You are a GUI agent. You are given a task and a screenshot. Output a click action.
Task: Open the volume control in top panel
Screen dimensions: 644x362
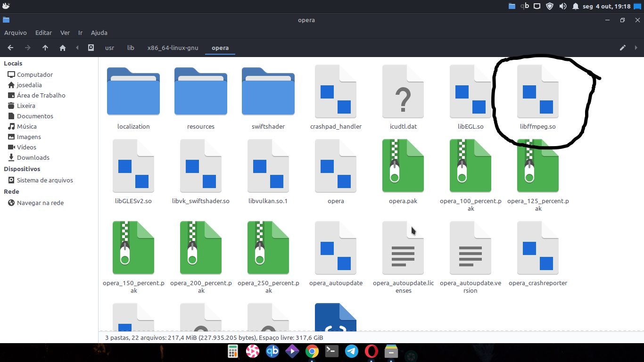pyautogui.click(x=562, y=6)
